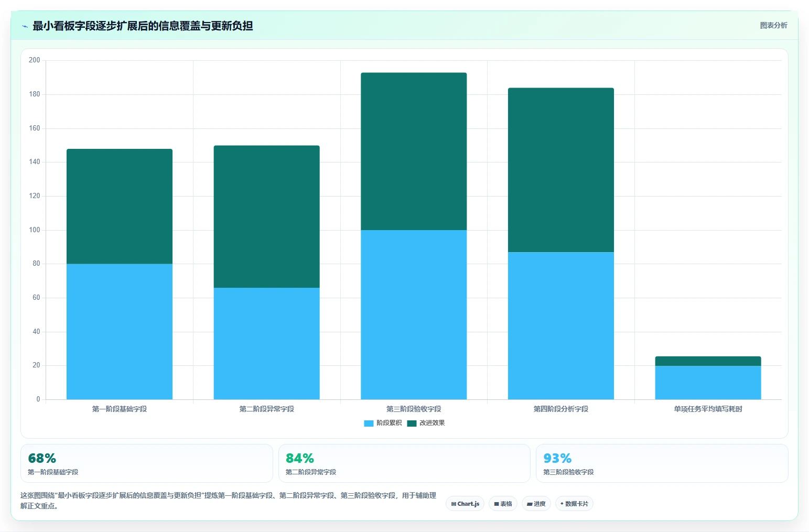The image size is (809, 532).
Task: Click the 93% value in the third stat card
Action: [557, 459]
